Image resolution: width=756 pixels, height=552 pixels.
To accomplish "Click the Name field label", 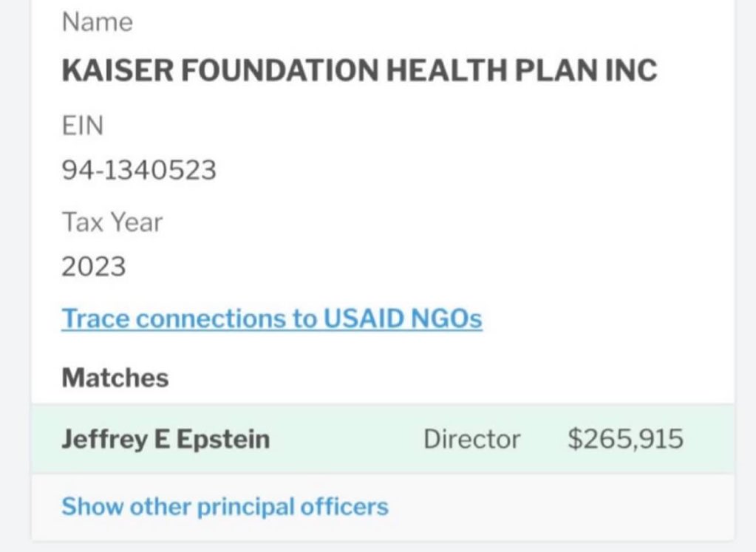I will (98, 22).
